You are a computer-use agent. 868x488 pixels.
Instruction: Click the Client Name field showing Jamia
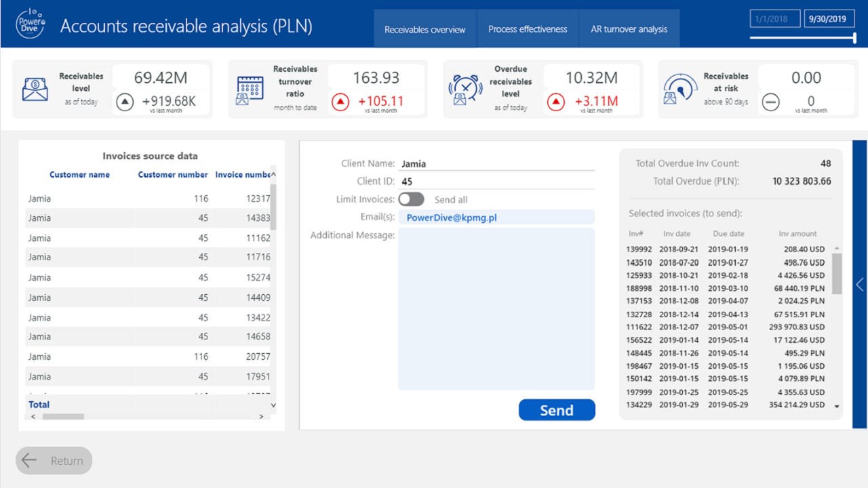(x=496, y=163)
